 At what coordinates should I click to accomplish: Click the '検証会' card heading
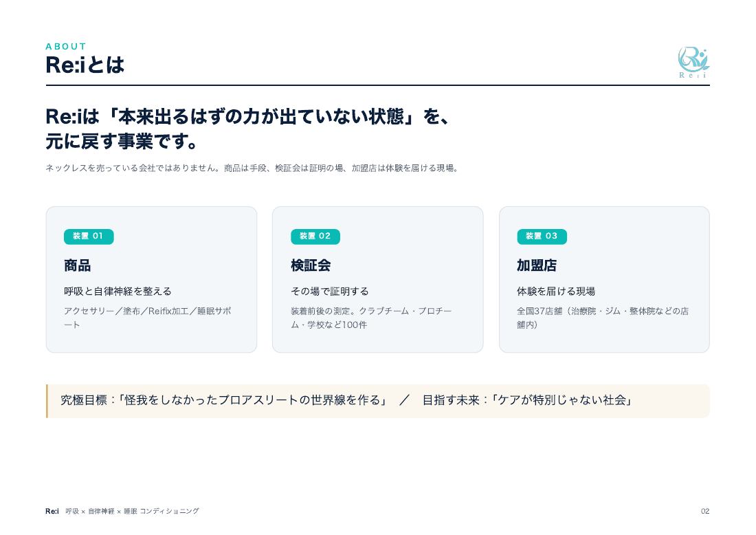[x=311, y=265]
